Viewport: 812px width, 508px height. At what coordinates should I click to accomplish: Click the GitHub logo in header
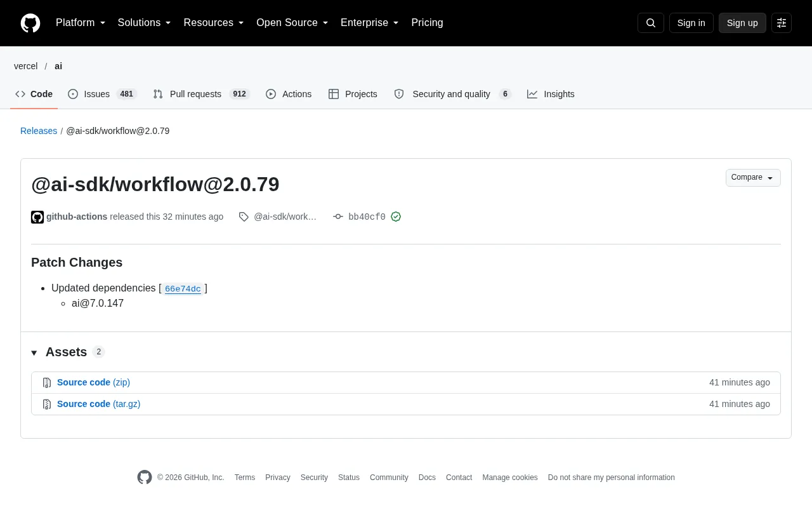[x=30, y=23]
